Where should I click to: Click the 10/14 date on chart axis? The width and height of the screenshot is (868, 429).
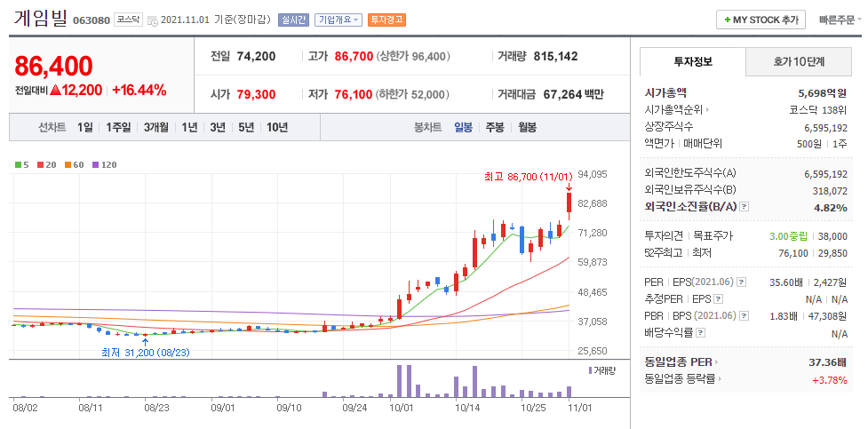point(467,408)
